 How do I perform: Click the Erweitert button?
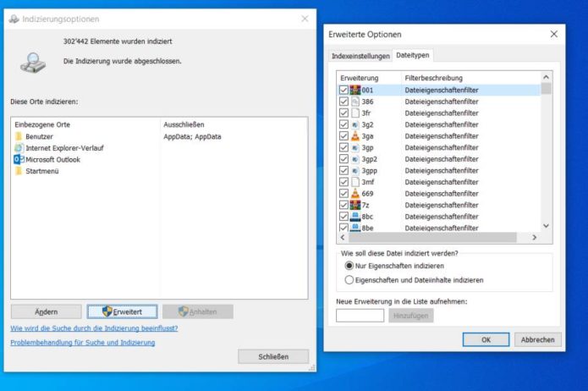click(122, 311)
